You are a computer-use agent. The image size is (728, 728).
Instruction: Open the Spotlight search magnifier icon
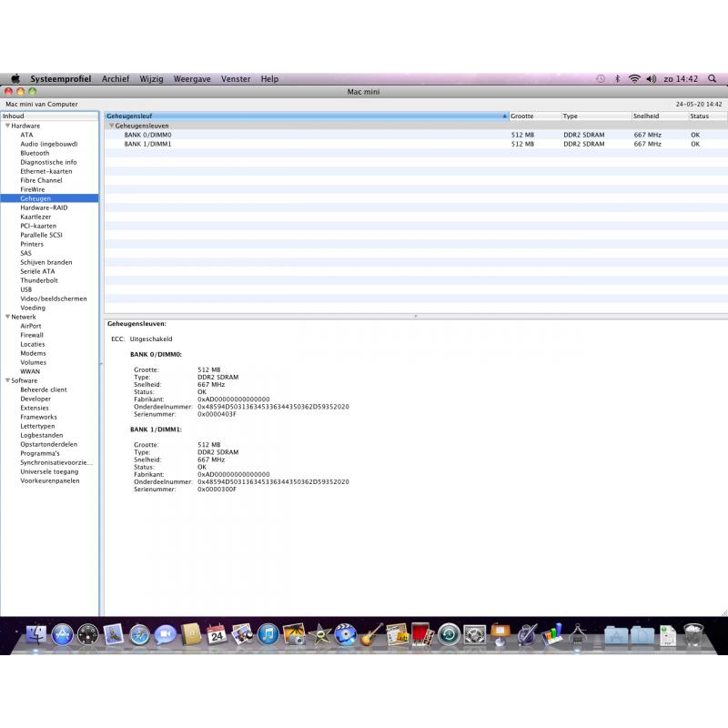click(712, 79)
